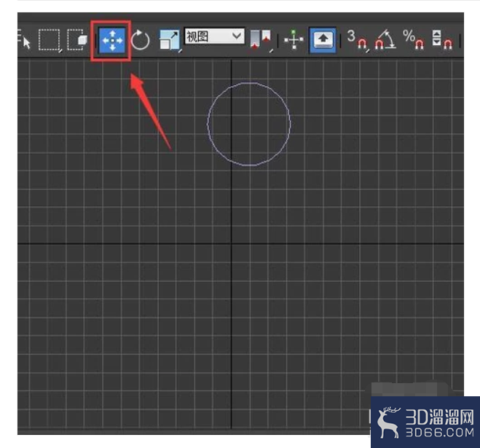Activate the Select and Move tool
The image size is (480, 448).
click(112, 40)
